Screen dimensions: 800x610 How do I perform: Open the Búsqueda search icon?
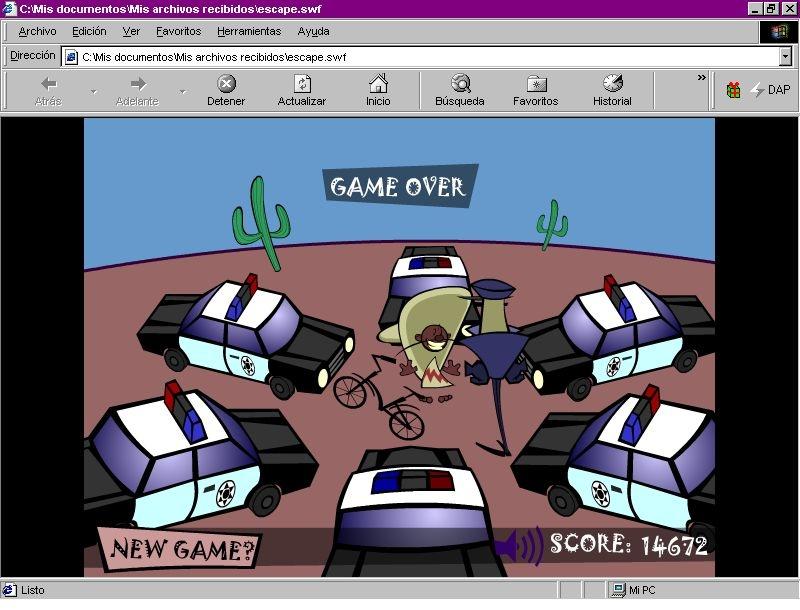pyautogui.click(x=460, y=84)
